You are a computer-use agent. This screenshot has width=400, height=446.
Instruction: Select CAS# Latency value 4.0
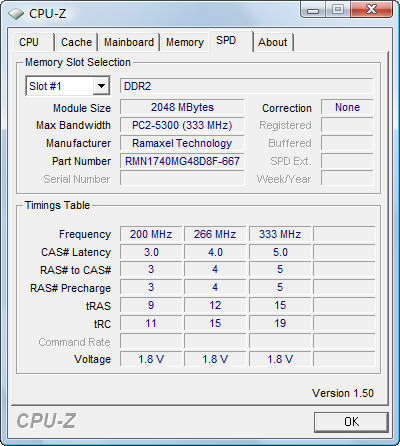pyautogui.click(x=215, y=252)
